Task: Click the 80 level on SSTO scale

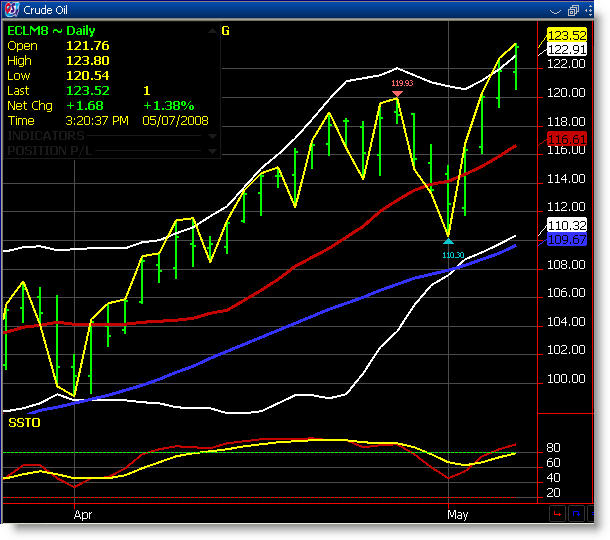Action: click(553, 448)
